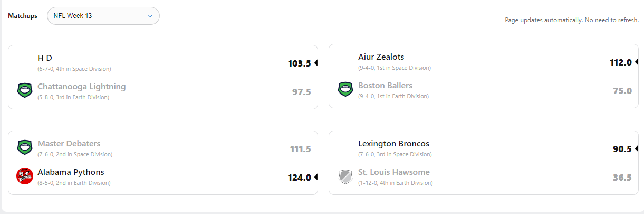Click Chattanooga Lightning's football helmet logo
This screenshot has height=214, width=644.
pyautogui.click(x=25, y=90)
